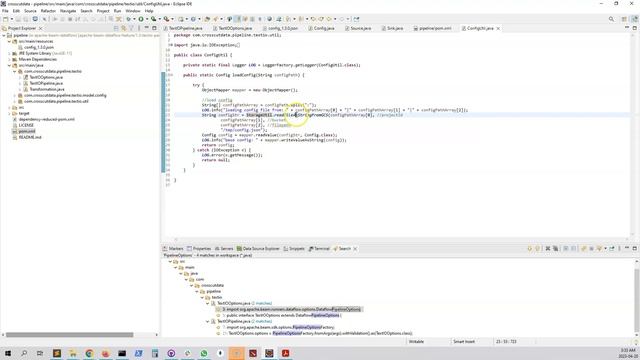Viewport: 640px width, 360px height.
Task: Click the toolbar Search magnifier icon
Action: [x=611, y=19]
